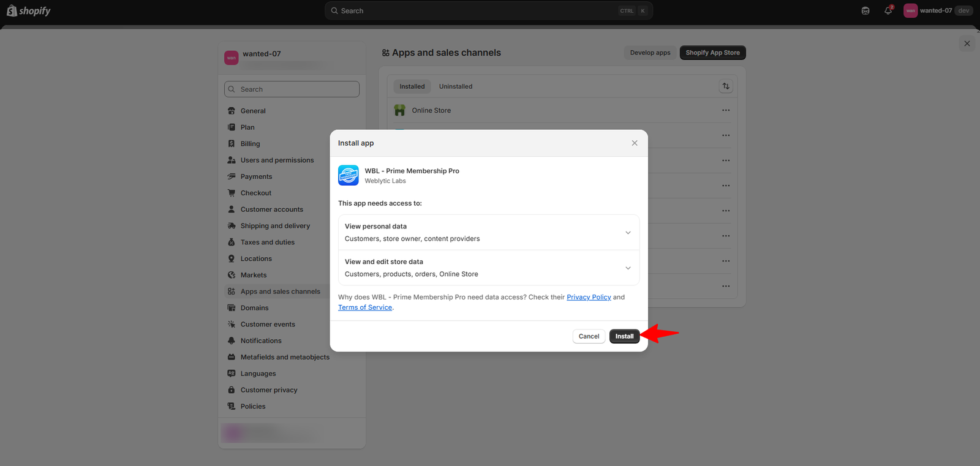Open Metafields and metaobjects icon
This screenshot has height=466, width=980.
pyautogui.click(x=232, y=357)
